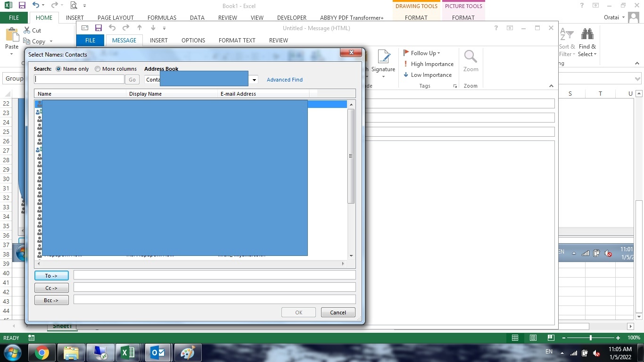Click Next Item down arrow in message toolbar

[x=153, y=28]
